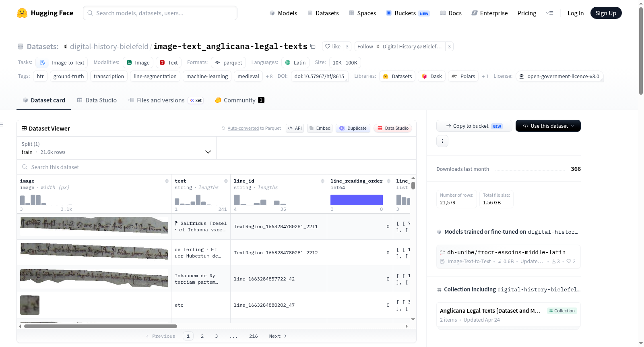The height and width of the screenshot is (347, 644).
Task: Expand the +8 more tags
Action: (269, 76)
